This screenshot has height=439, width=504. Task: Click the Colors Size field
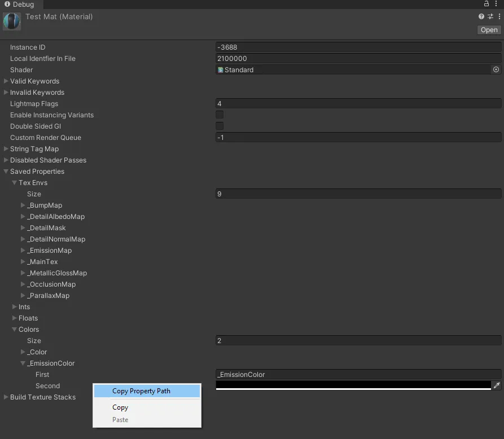358,341
